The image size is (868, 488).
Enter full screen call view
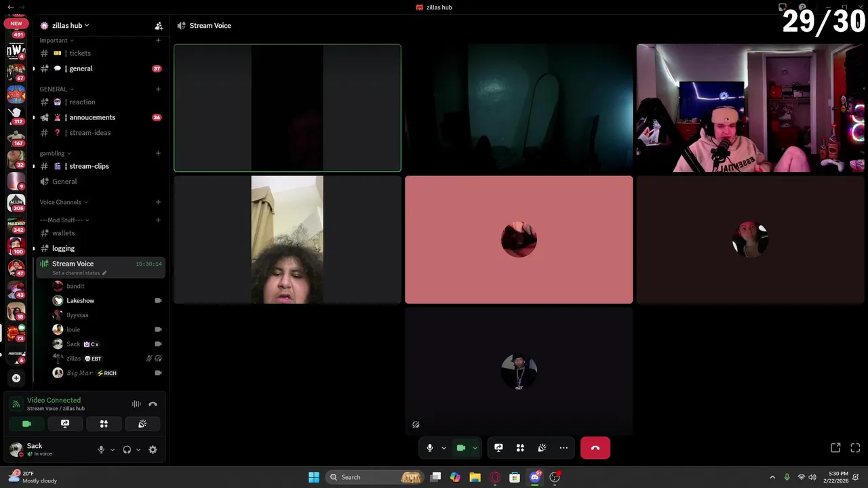coord(855,448)
